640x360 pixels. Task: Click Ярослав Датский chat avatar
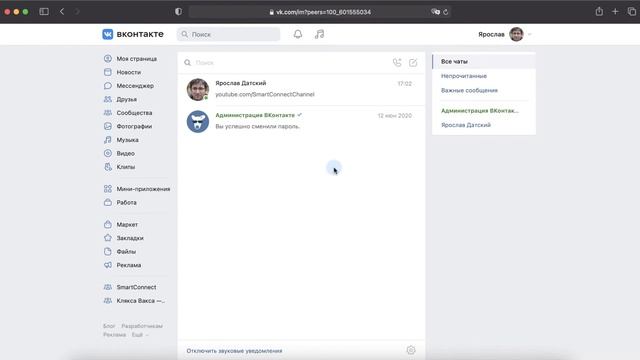click(198, 89)
